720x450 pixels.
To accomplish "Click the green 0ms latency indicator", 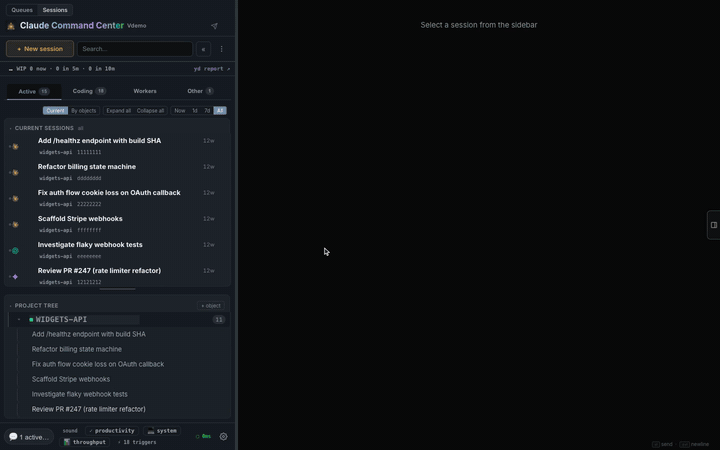I will [203, 436].
